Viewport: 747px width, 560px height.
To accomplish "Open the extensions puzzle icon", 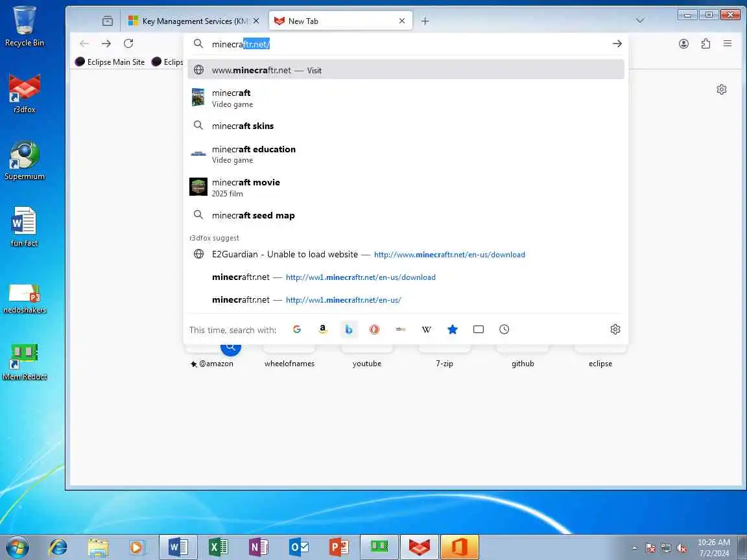I will tap(705, 44).
